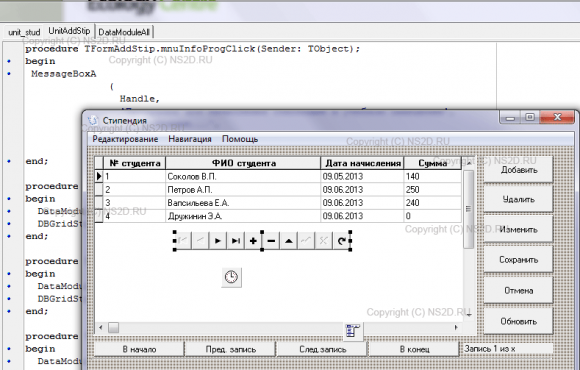Click the DBNavigator next record arrow
This screenshot has width=580, height=370.
pyautogui.click(x=218, y=241)
